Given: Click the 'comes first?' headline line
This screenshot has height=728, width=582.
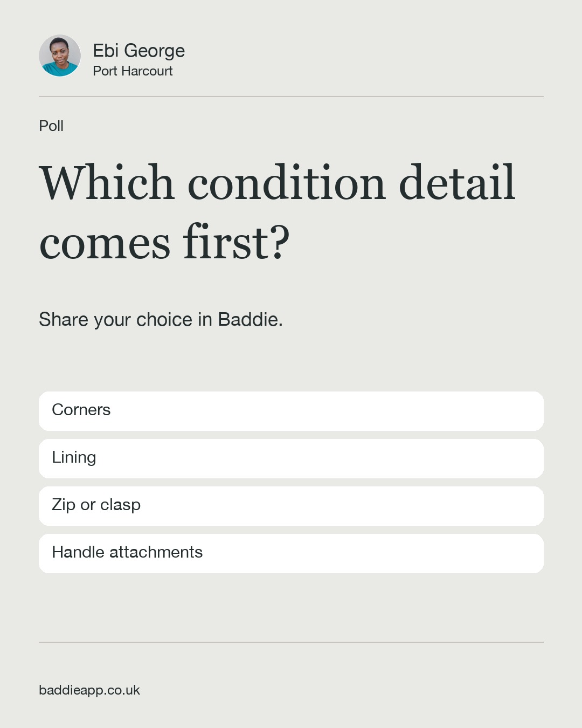Looking at the screenshot, I should point(164,243).
